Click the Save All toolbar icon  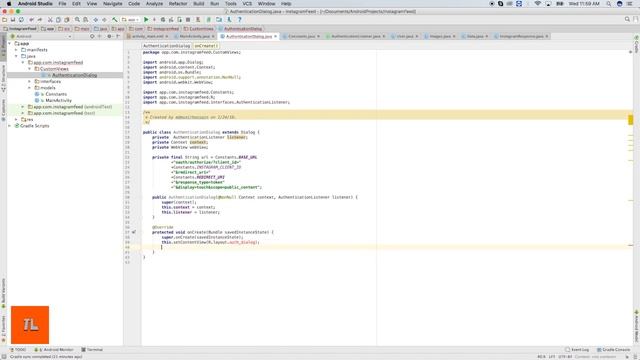(x=13, y=20)
